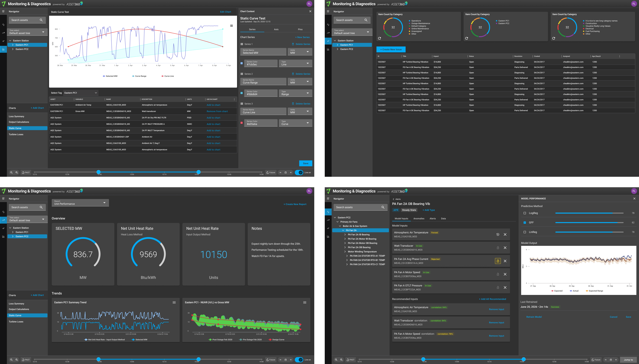
Task: Click the double-check sidebar icon in bottom-left screen
Action: point(3,228)
